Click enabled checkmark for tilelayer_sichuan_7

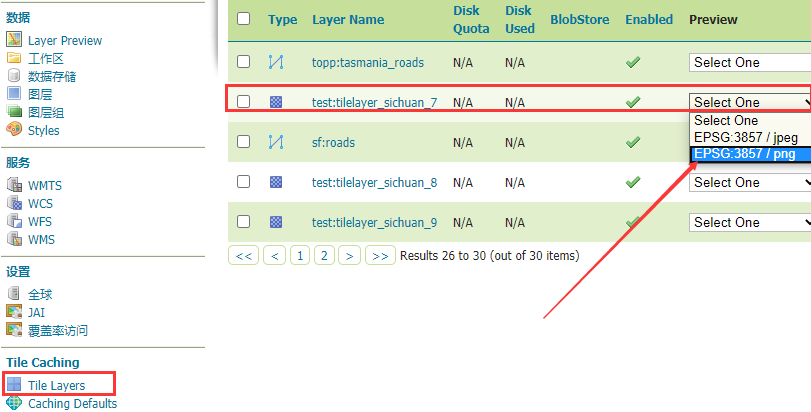point(633,102)
